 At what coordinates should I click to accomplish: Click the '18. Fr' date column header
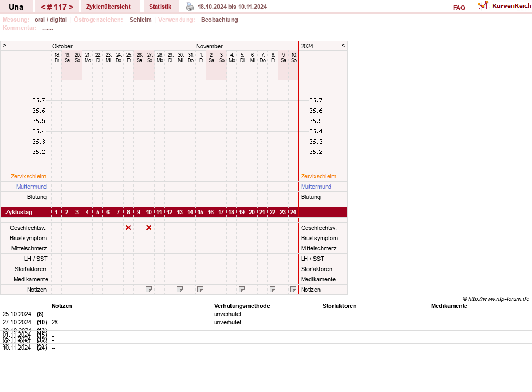pyautogui.click(x=57, y=57)
